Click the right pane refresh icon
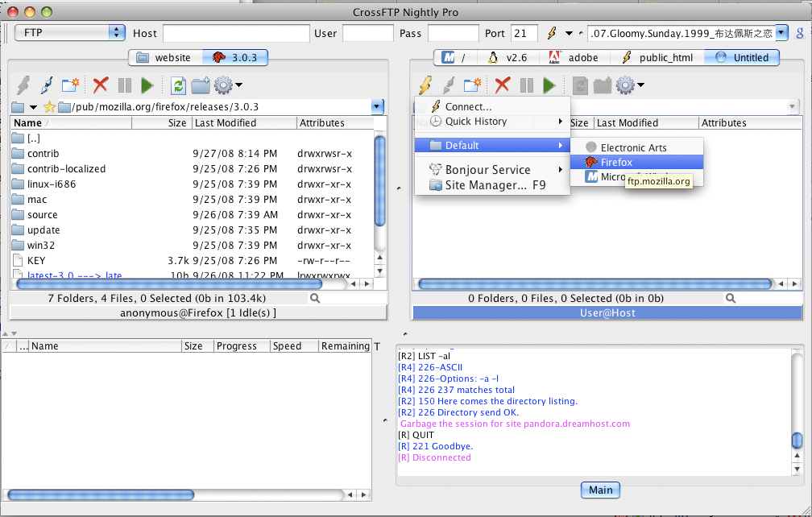The image size is (812, 517). [x=580, y=85]
